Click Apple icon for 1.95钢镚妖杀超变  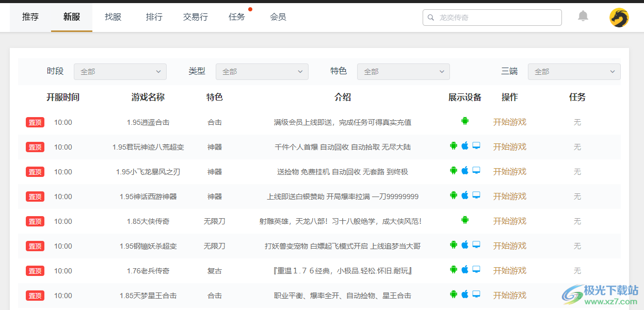pyautogui.click(x=465, y=245)
